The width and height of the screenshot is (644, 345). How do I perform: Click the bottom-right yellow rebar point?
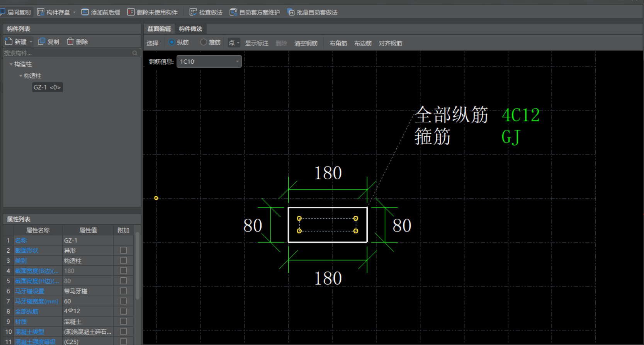[356, 231]
